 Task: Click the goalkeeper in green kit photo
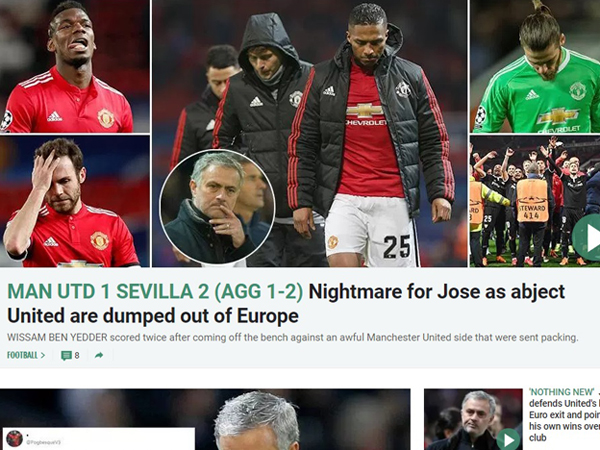click(x=535, y=66)
